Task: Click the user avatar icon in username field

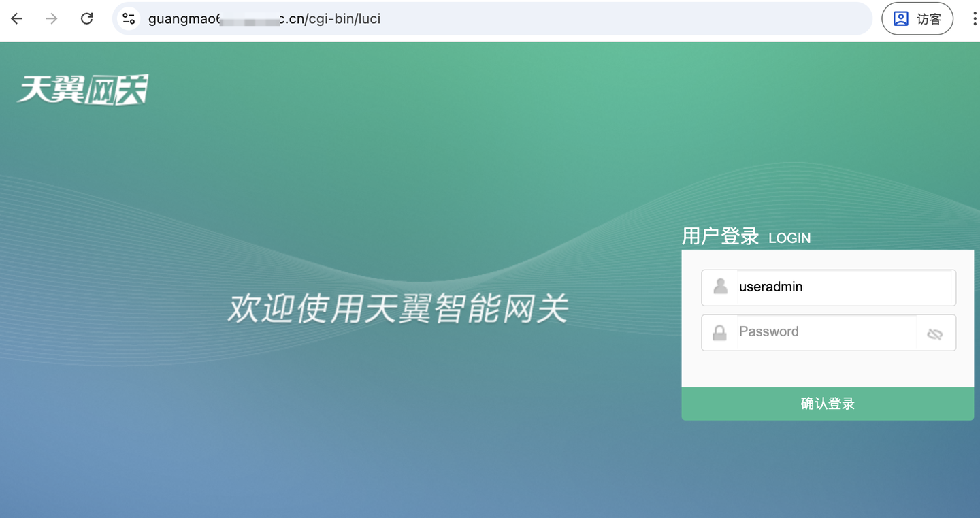Action: point(720,287)
